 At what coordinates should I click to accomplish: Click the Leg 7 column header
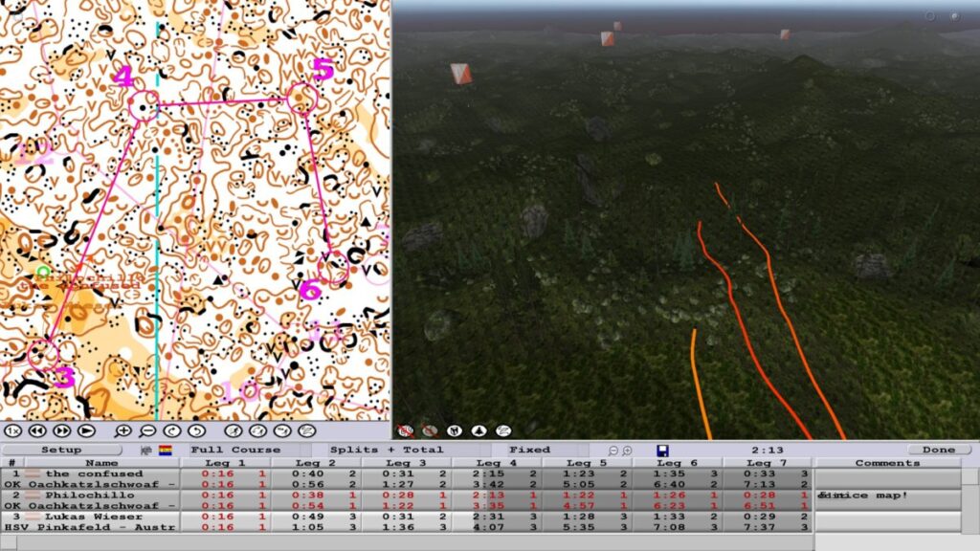767,463
